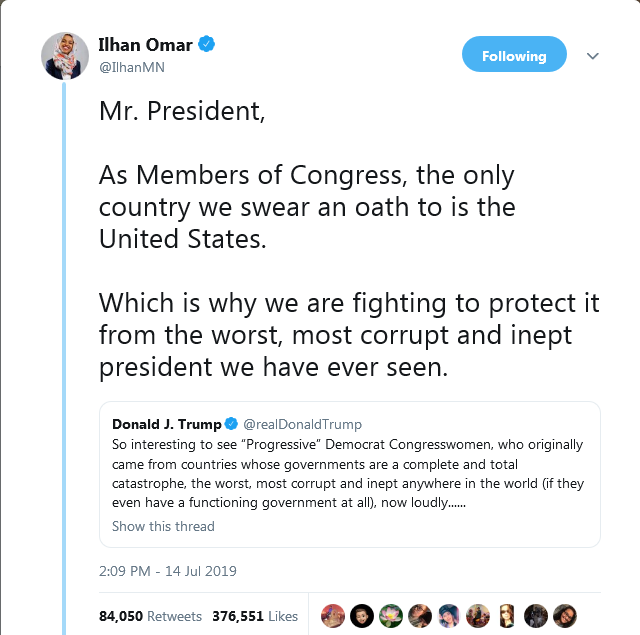The height and width of the screenshot is (635, 640).
Task: Click the last liker avatar in the row
Action: tap(565, 616)
